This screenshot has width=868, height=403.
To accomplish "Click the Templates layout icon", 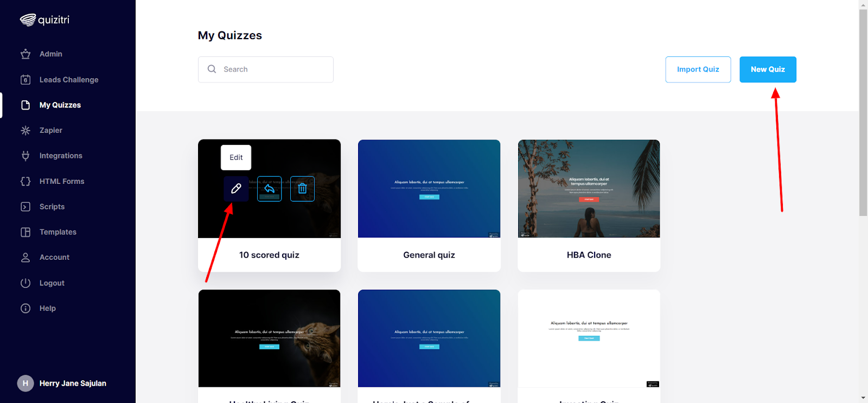I will coord(25,232).
